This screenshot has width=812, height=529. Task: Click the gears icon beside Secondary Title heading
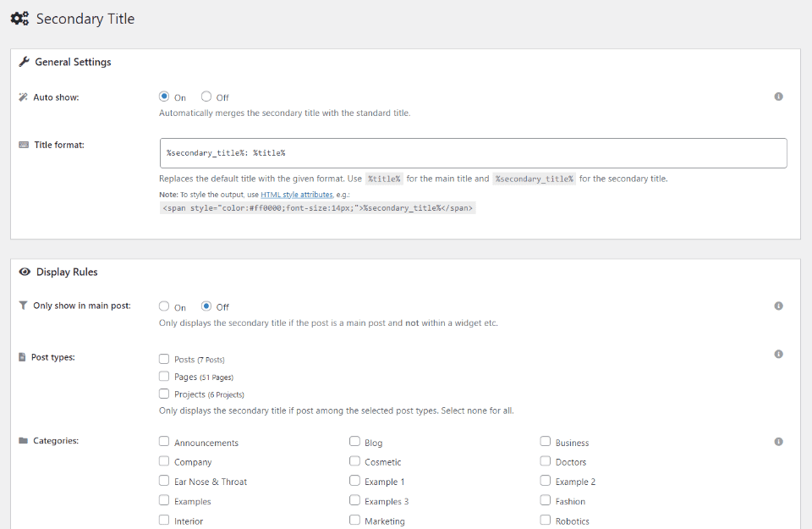(19, 19)
